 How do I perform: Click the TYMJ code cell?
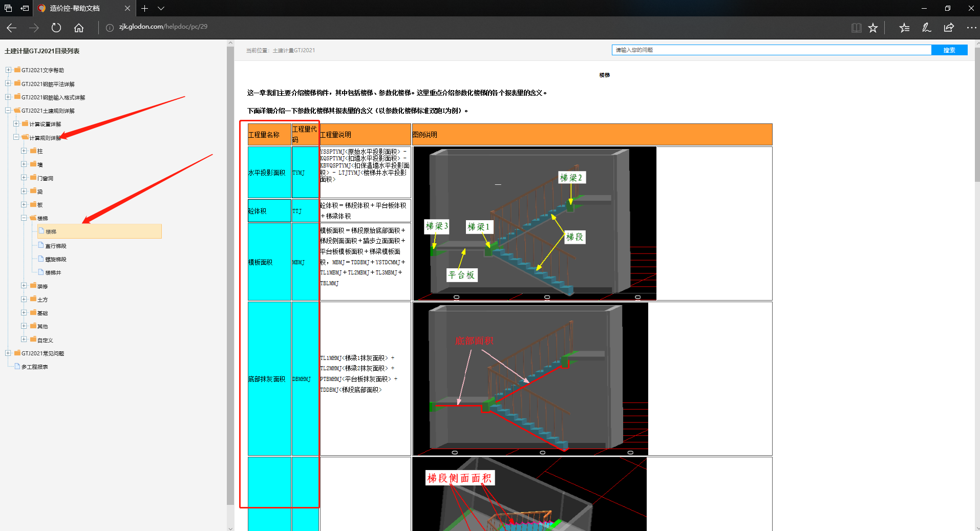point(305,173)
